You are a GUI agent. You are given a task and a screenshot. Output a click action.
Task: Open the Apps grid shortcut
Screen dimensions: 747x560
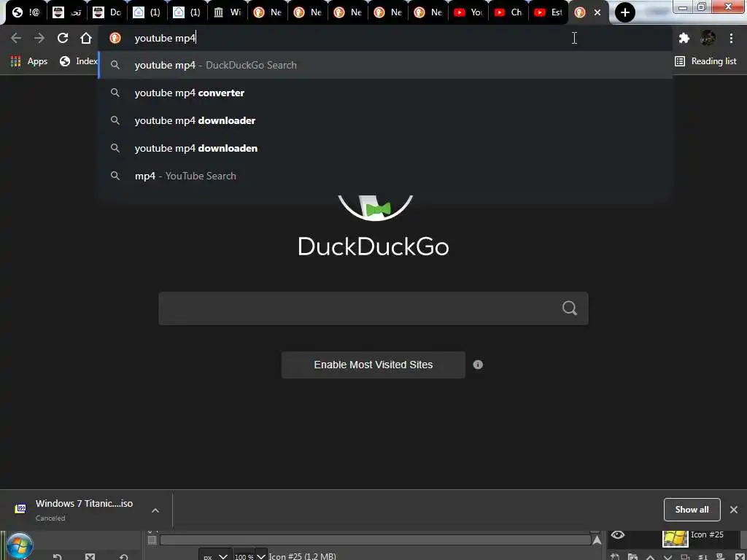pos(28,61)
